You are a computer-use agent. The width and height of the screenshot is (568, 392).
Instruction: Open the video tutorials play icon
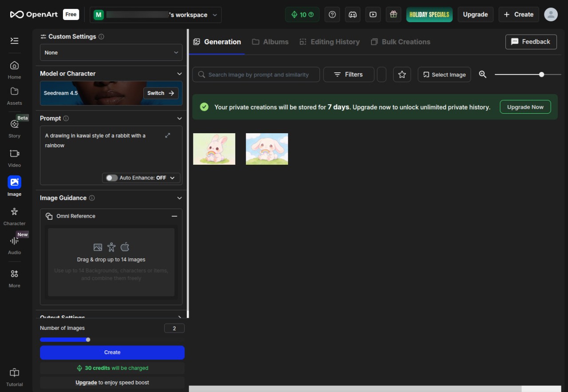pyautogui.click(x=373, y=15)
